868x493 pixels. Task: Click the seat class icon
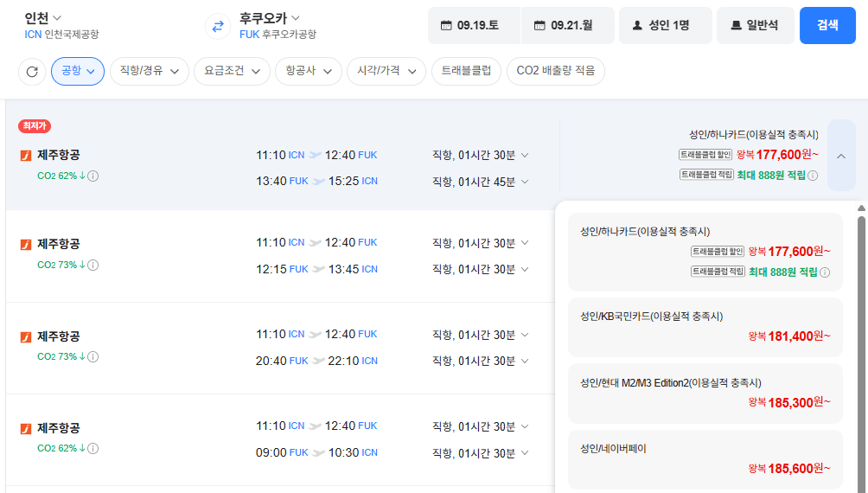(x=737, y=25)
